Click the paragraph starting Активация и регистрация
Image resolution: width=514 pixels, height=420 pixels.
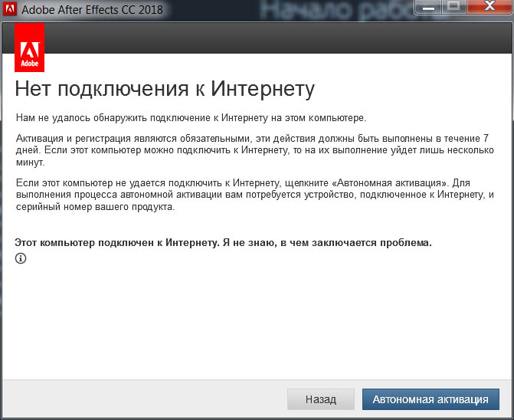(x=255, y=150)
